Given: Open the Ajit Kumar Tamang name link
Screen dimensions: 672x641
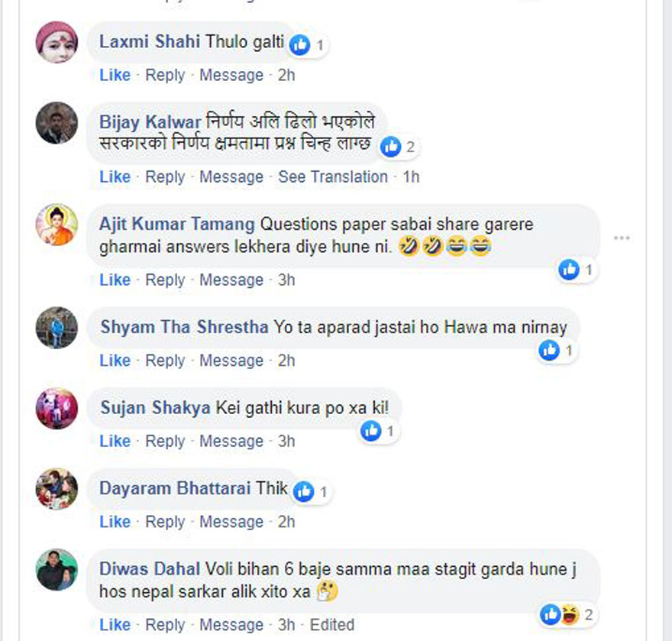Looking at the screenshot, I should point(177,225).
